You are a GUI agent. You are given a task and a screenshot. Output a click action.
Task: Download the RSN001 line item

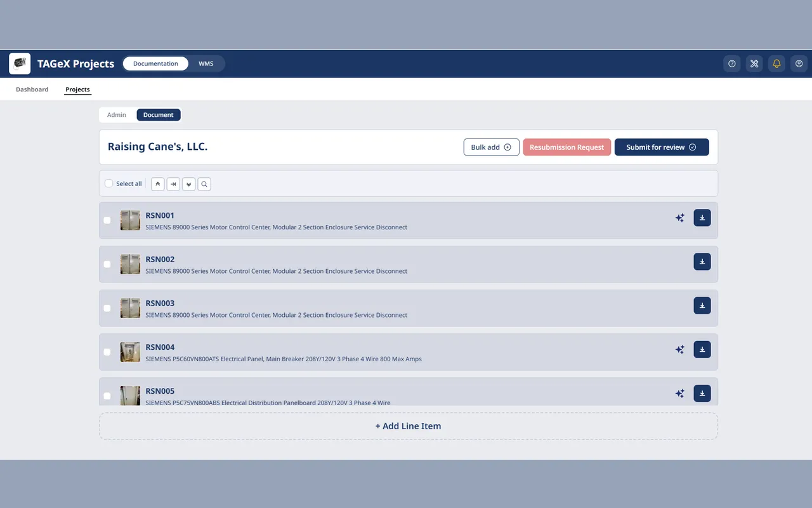pyautogui.click(x=702, y=218)
